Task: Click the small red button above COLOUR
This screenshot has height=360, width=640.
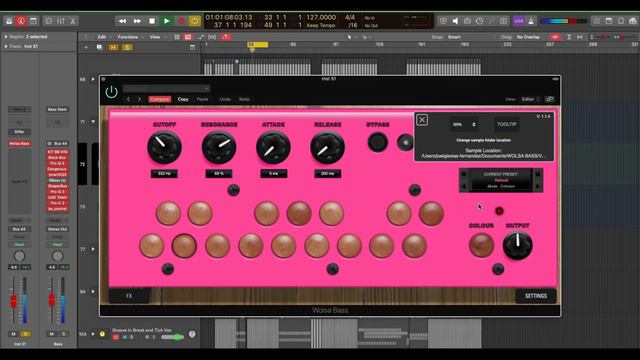Action: tap(499, 211)
